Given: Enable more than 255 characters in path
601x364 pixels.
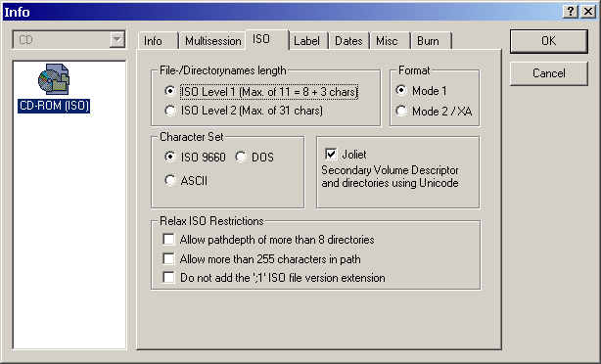Looking at the screenshot, I should coord(261,259).
